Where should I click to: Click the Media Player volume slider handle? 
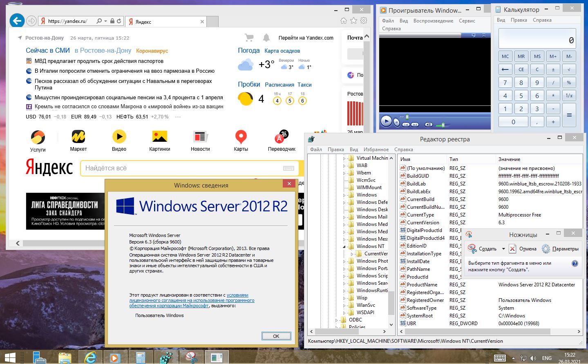pos(443,124)
